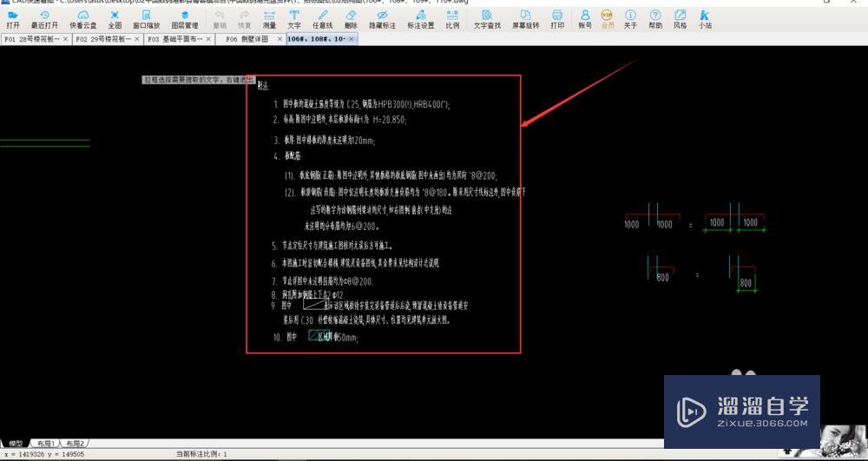Screen dimensions: 868x461
Task: Click the 当前标注比例 status text
Action: point(201,454)
